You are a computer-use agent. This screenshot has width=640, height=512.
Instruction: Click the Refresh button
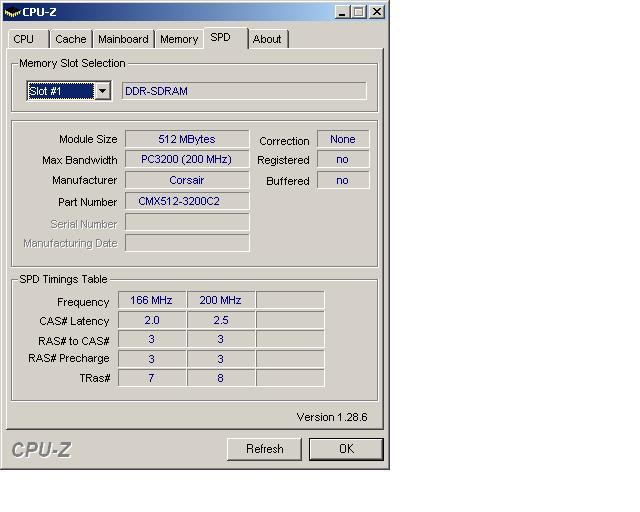tap(264, 449)
